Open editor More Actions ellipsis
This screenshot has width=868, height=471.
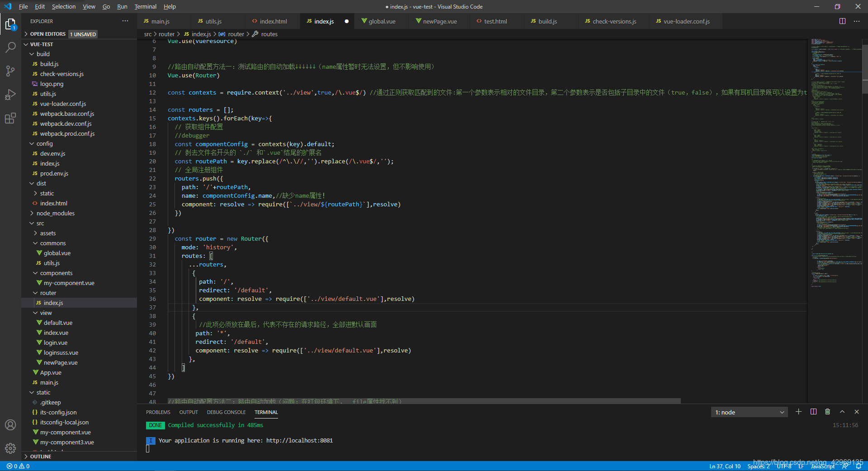(x=857, y=21)
